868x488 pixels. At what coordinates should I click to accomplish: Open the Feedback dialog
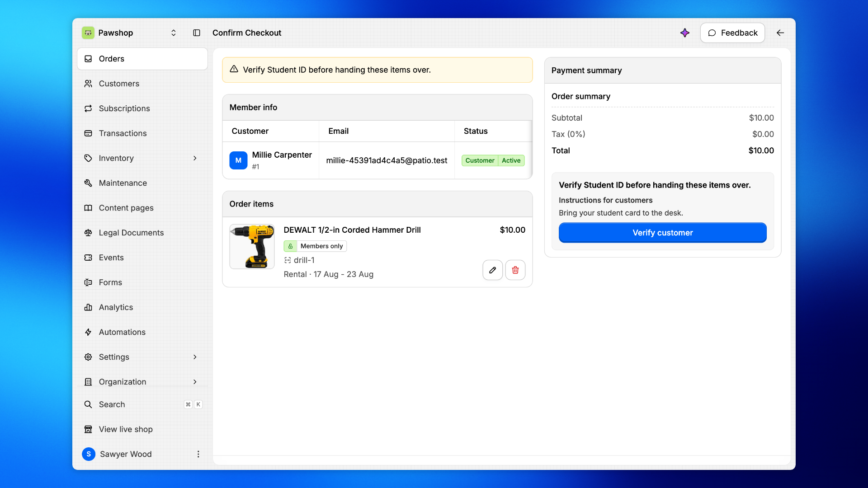(x=732, y=33)
